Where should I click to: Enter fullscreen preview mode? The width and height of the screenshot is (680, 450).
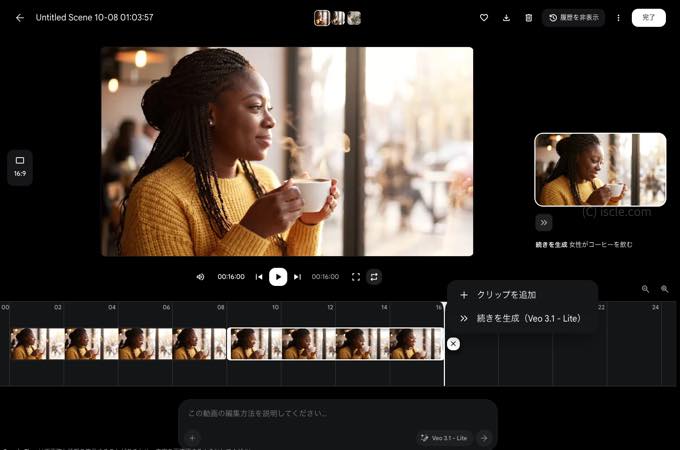coord(356,277)
